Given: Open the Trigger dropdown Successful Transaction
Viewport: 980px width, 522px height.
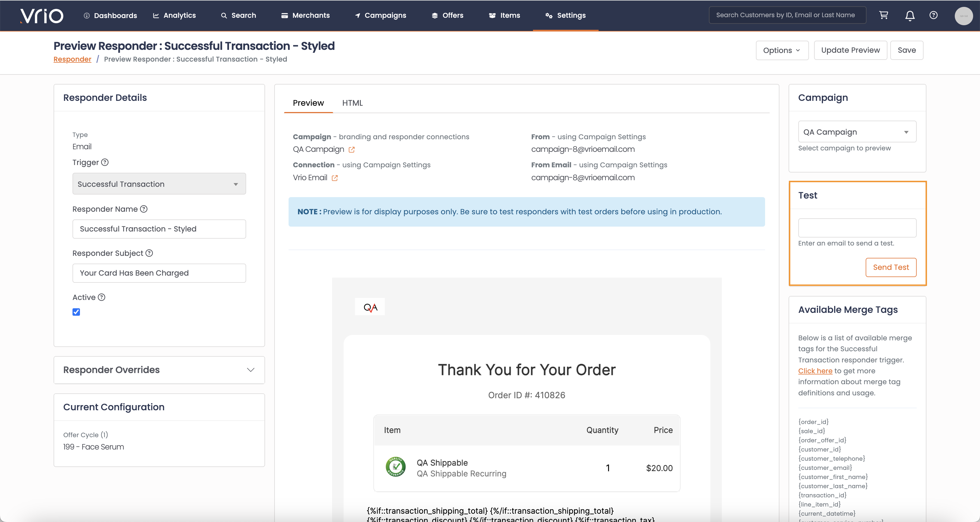Looking at the screenshot, I should 159,184.
